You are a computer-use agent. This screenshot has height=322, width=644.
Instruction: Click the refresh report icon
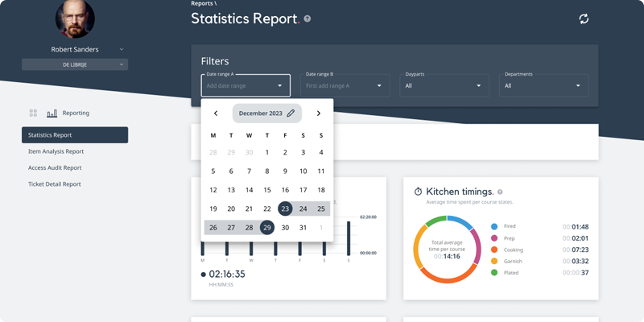[x=584, y=19]
